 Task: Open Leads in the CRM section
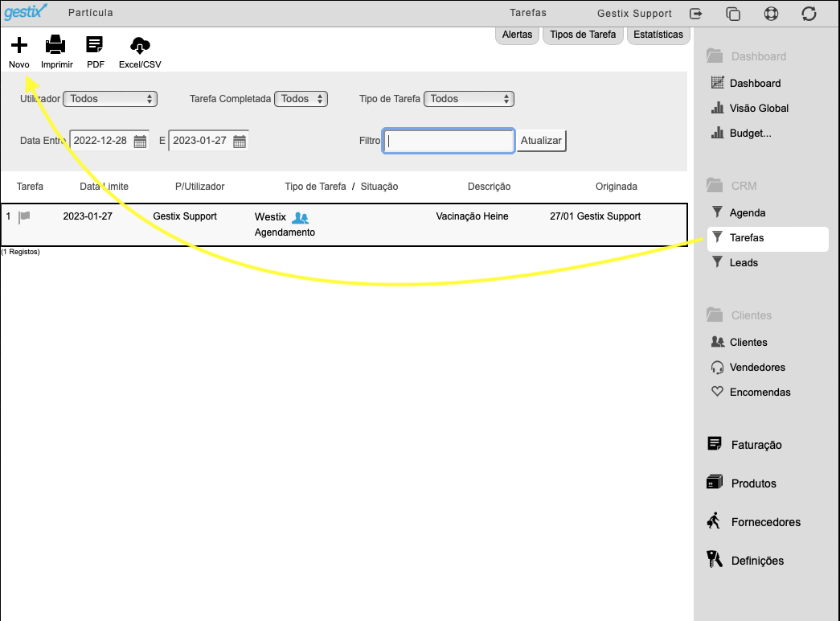tap(744, 263)
